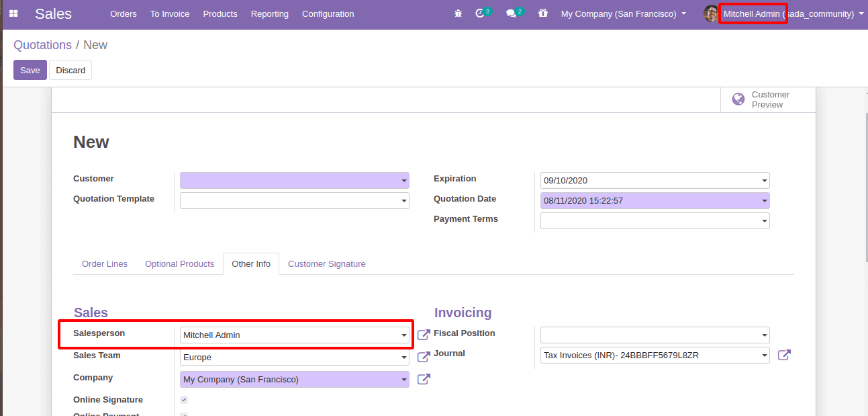Viewport: 868px width, 416px height.
Task: Toggle the Online Signature checkbox
Action: [184, 400]
